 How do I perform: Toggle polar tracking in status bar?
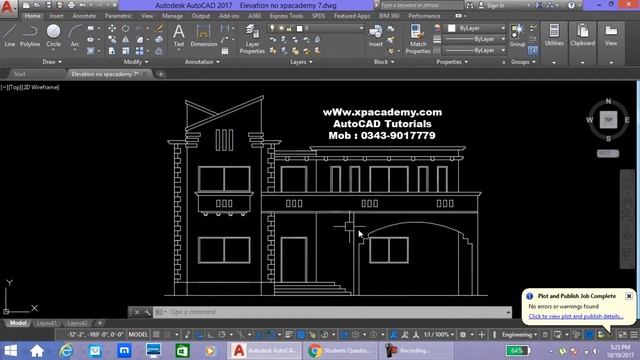(x=222, y=335)
